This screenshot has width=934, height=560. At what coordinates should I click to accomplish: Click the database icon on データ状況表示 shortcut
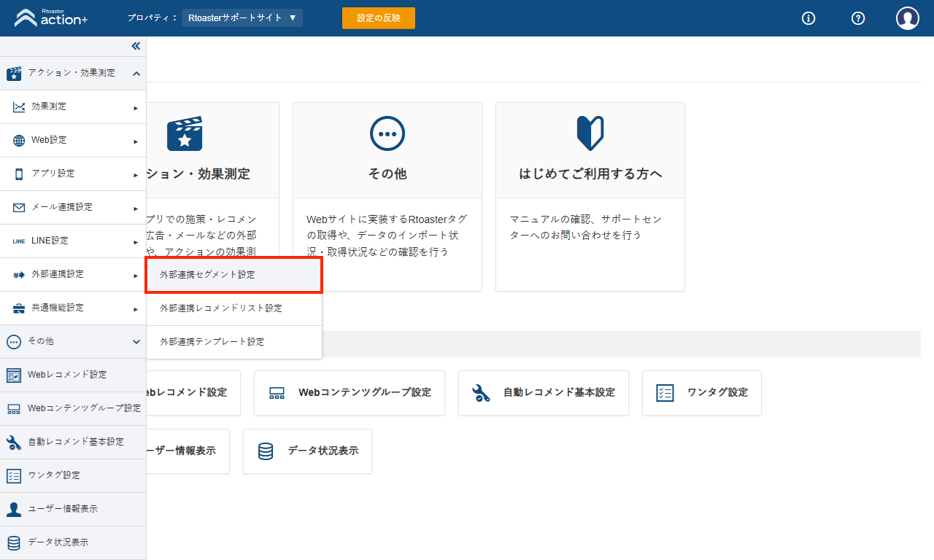pyautogui.click(x=266, y=451)
